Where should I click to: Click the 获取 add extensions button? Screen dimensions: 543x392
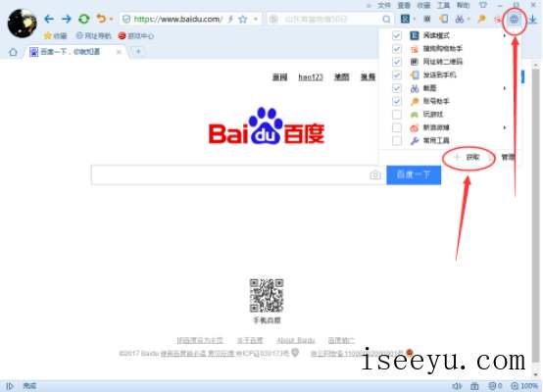[x=468, y=158]
